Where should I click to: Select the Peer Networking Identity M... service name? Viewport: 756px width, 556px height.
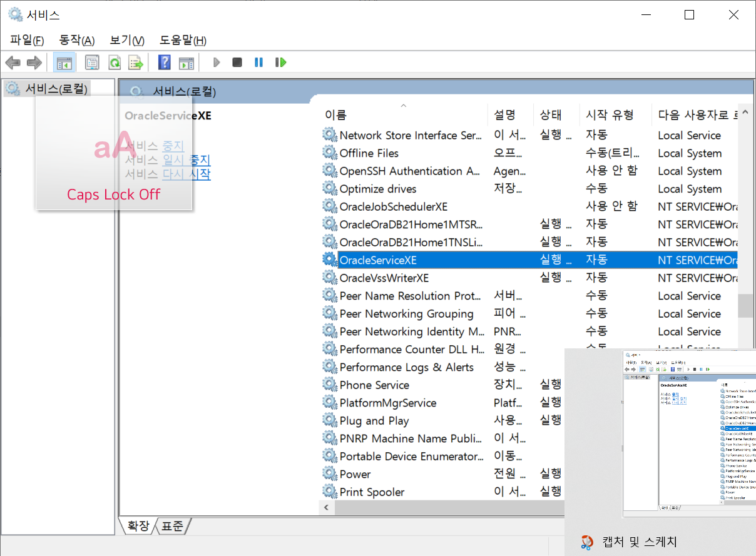412,331
